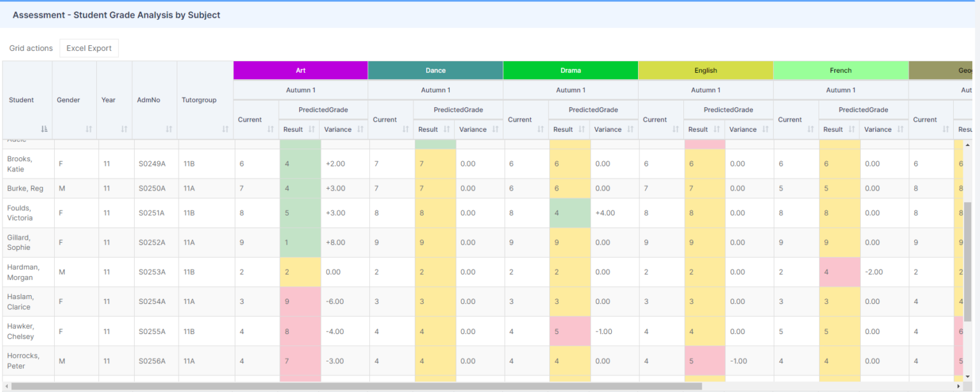The height and width of the screenshot is (392, 980).
Task: Open Grid actions
Action: pos(30,48)
